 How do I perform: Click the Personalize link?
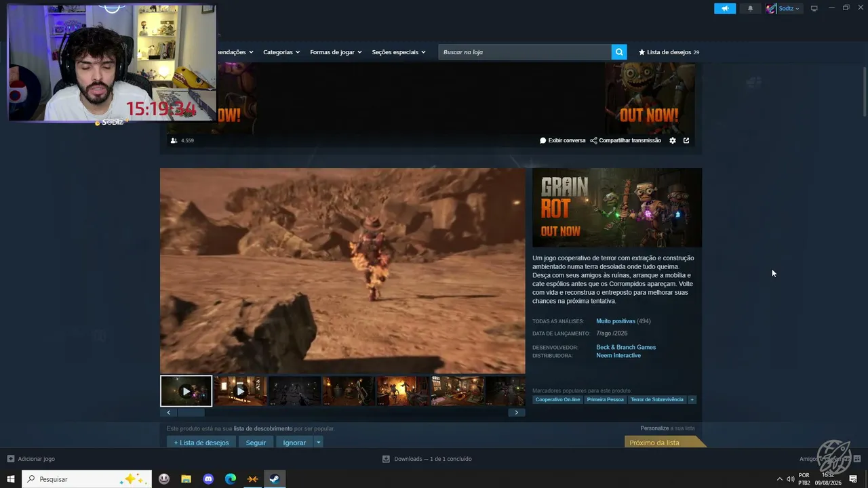[x=654, y=428]
